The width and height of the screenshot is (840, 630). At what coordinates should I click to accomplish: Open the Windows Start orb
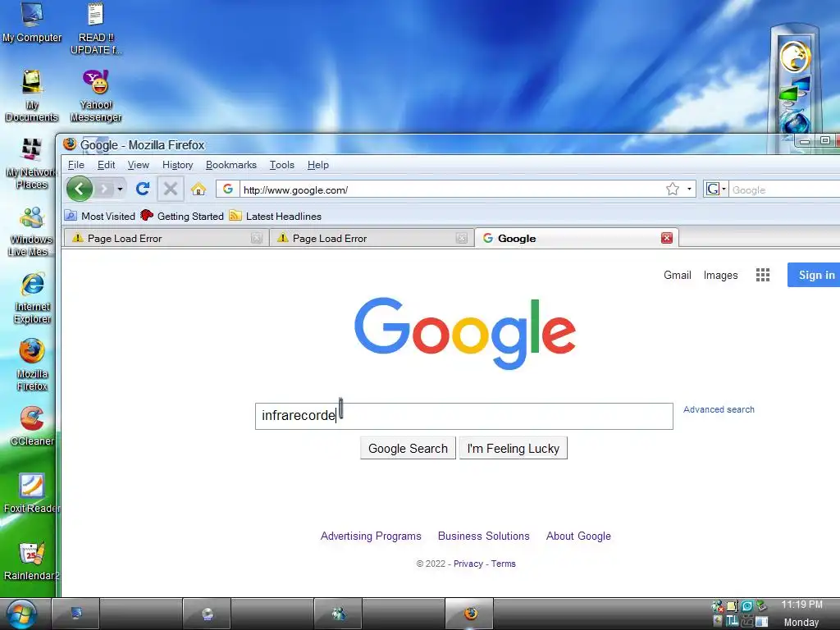point(21,614)
